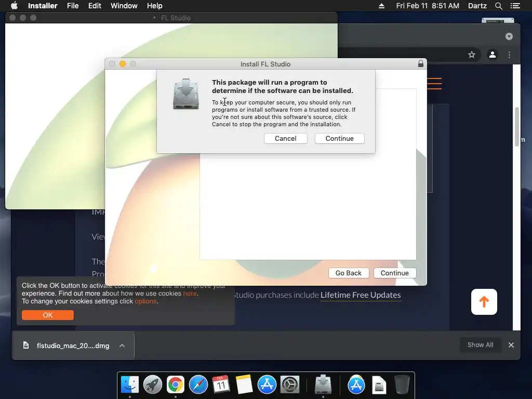
Task: Bookmark the page with Chrome star icon
Action: coord(472,55)
